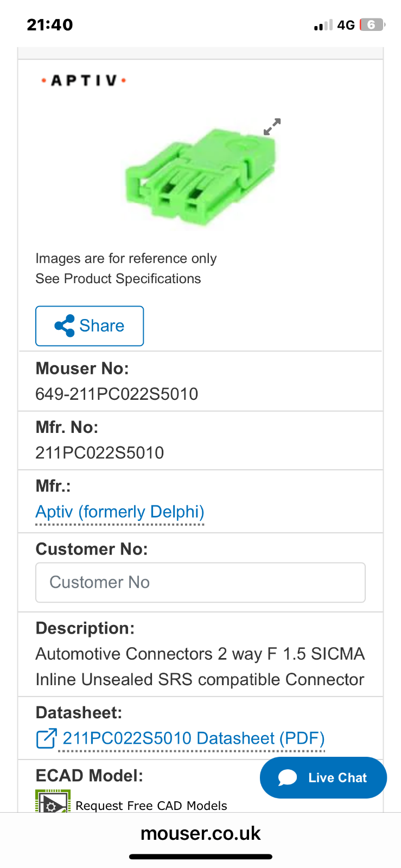Select the Mfr. No 211PC022S5010 value
Screen dimensions: 401x868
pyautogui.click(x=100, y=452)
